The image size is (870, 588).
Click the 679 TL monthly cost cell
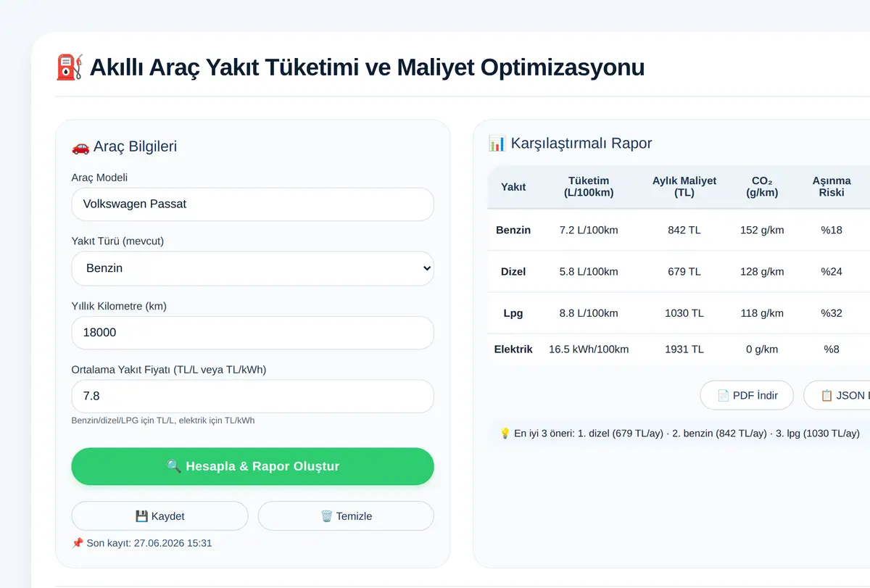(684, 272)
